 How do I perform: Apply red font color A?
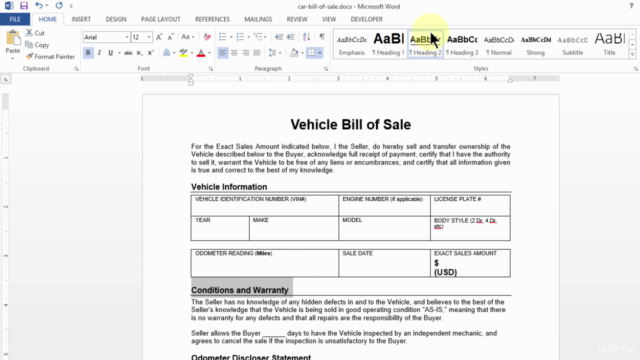pos(201,53)
